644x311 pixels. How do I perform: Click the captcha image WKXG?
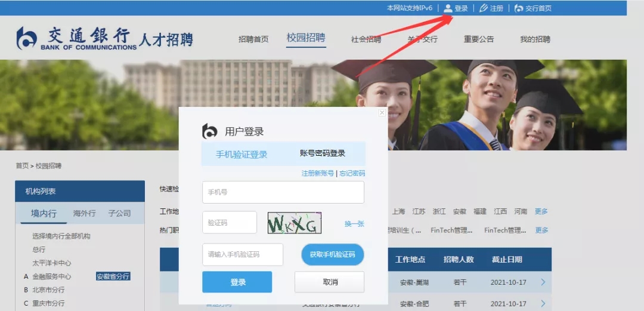tap(295, 223)
